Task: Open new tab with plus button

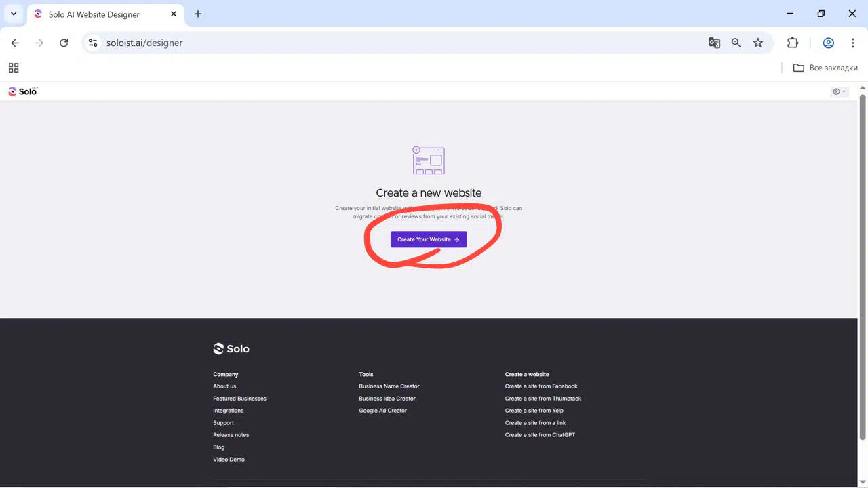Action: (x=198, y=14)
